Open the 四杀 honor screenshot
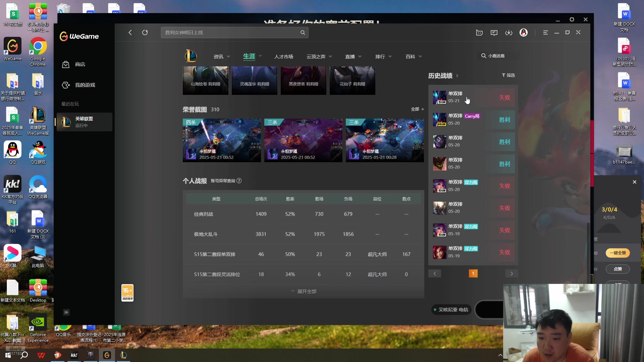 [222, 140]
